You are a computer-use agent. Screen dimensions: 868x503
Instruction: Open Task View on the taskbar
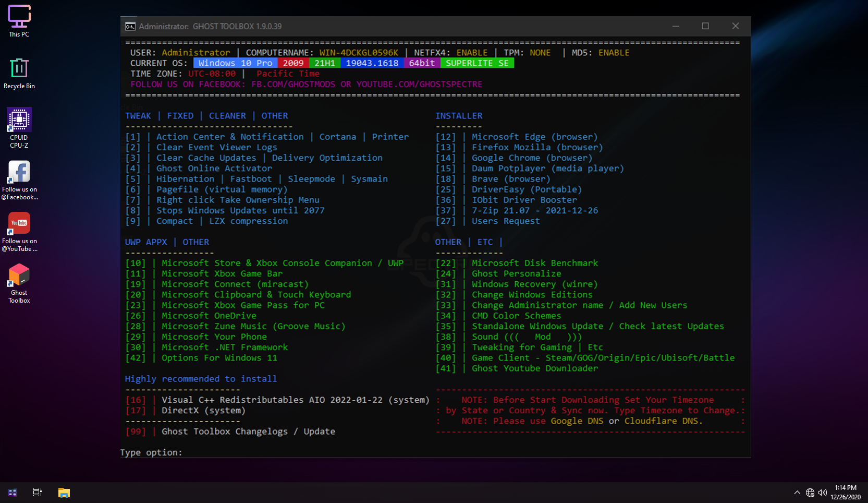coord(38,493)
